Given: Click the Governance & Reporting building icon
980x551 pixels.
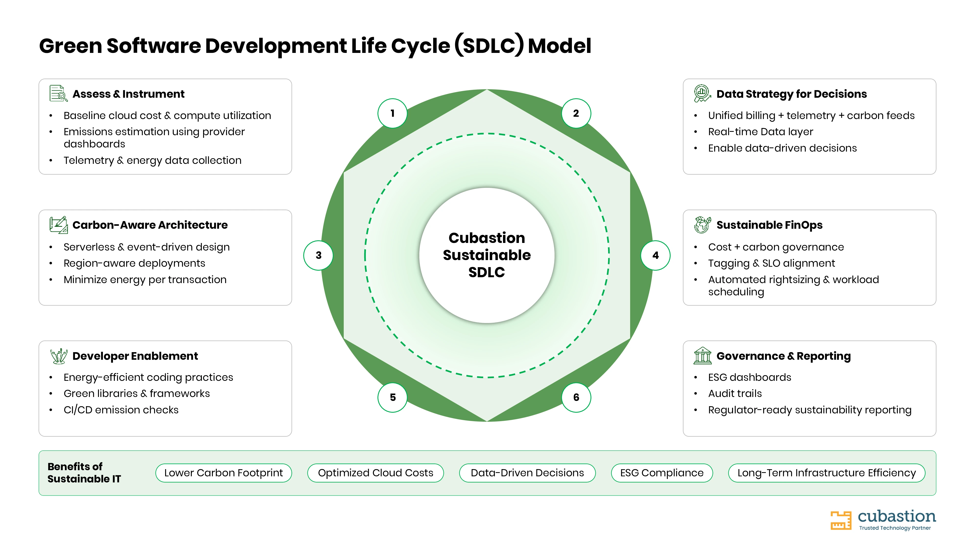Looking at the screenshot, I should (x=702, y=356).
